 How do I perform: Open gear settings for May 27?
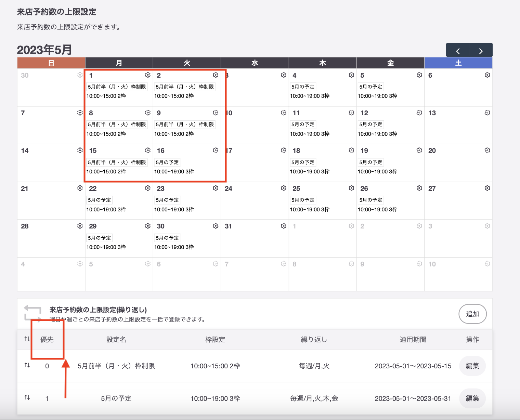[487, 188]
